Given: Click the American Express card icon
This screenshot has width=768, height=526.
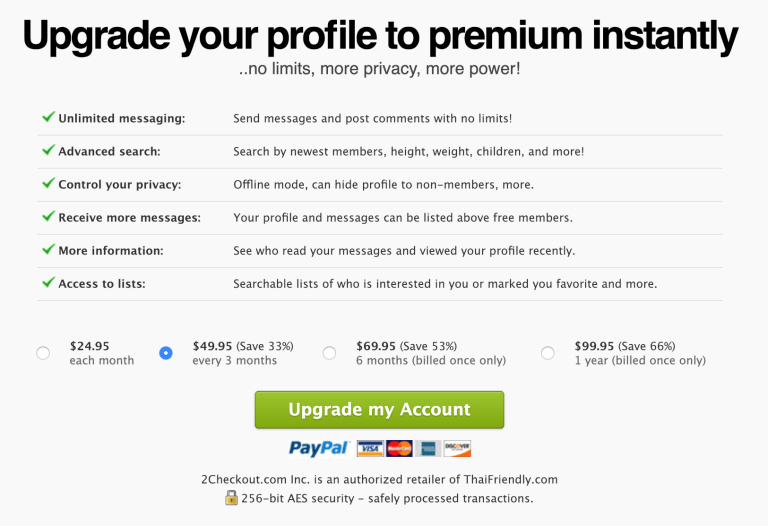Looking at the screenshot, I should pyautogui.click(x=428, y=449).
